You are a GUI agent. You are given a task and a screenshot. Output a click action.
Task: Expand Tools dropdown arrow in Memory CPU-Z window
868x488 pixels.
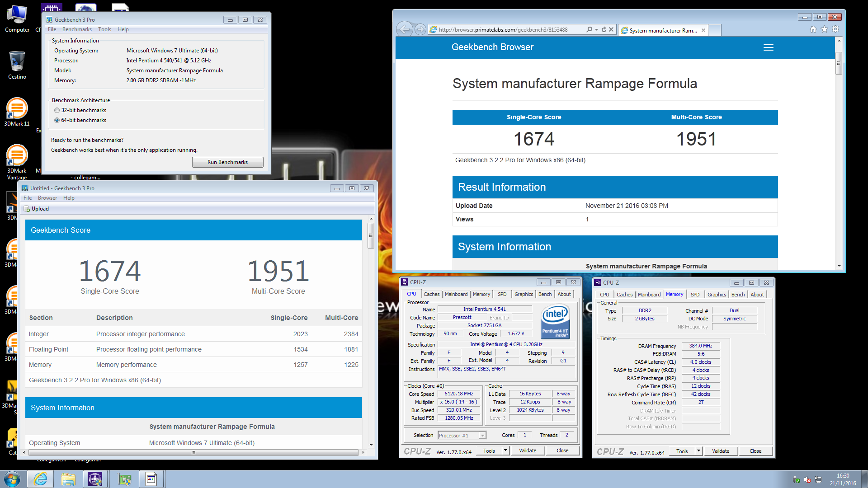[699, 451]
